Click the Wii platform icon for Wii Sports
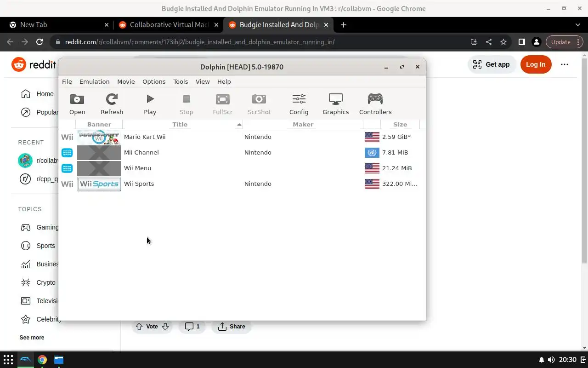 pyautogui.click(x=67, y=184)
